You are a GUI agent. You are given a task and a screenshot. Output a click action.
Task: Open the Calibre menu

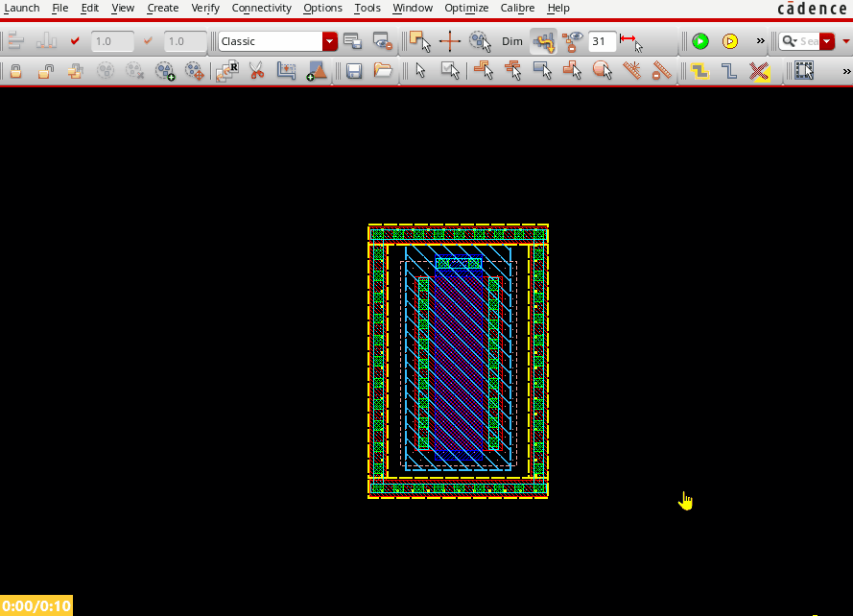click(x=517, y=8)
